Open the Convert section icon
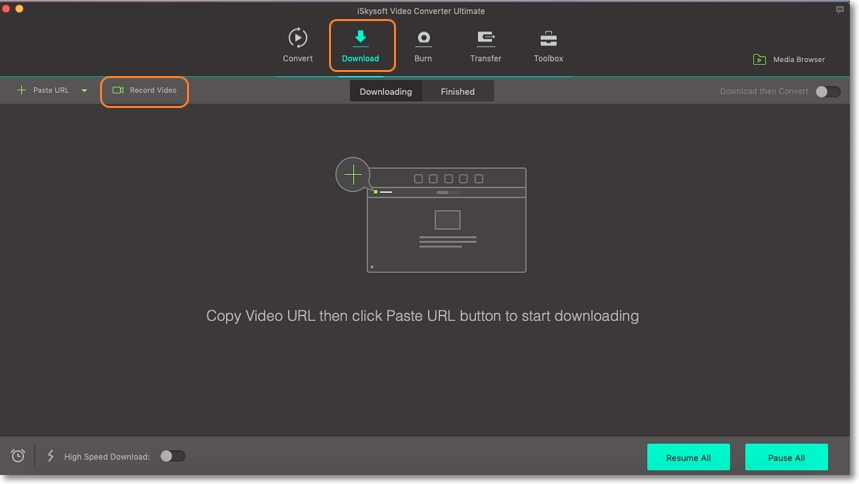 pyautogui.click(x=297, y=40)
